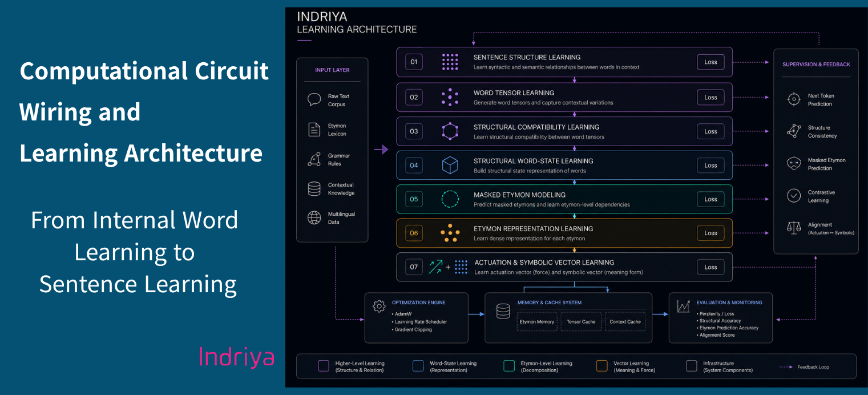
Task: Click the 'INPUT LAYER' heading
Action: pyautogui.click(x=332, y=70)
